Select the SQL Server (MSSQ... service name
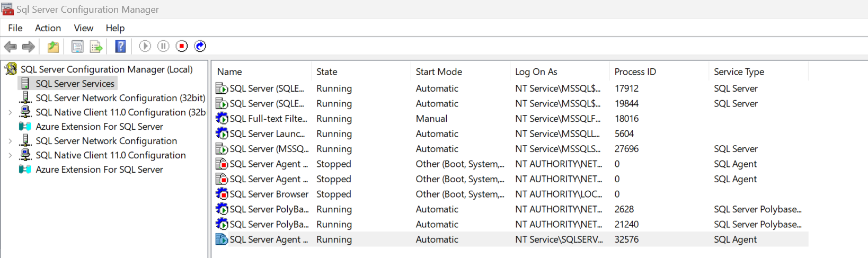Image resolution: width=868 pixels, height=258 pixels. click(269, 149)
